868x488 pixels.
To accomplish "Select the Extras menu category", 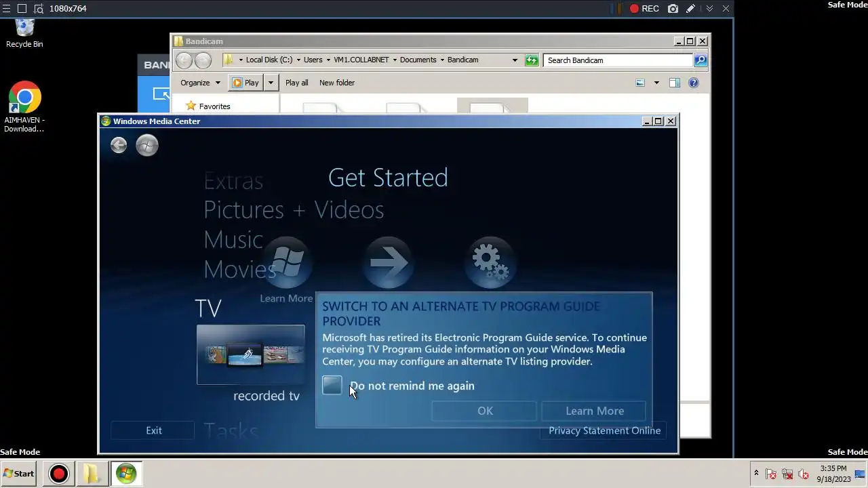I will pos(233,181).
